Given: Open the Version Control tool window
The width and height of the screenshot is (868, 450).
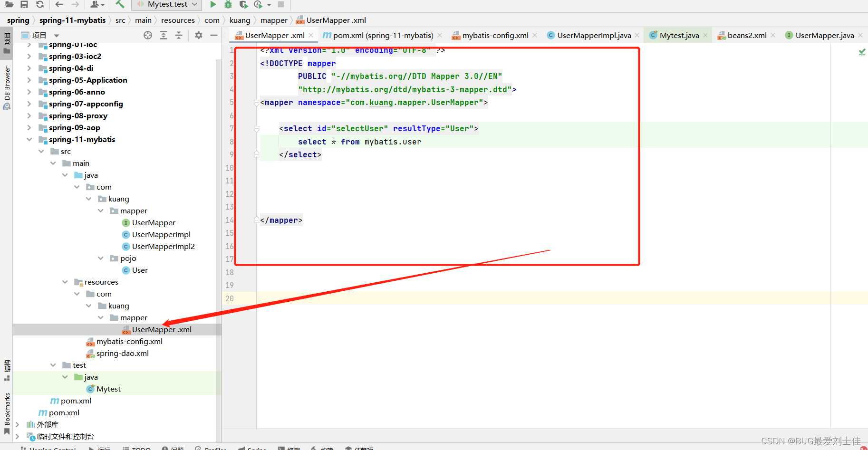Looking at the screenshot, I should click(x=50, y=448).
